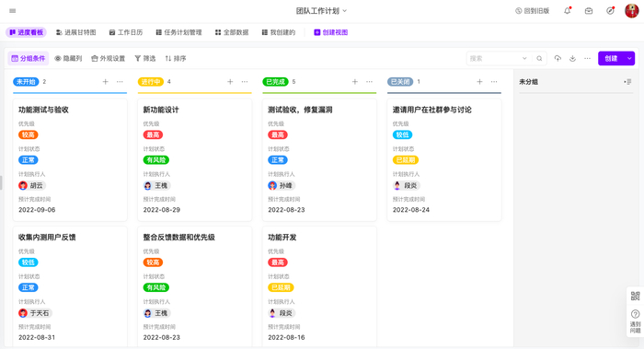Click assignee 胡云 on 功能测试与验收 card
The height and width of the screenshot is (349, 644).
pos(31,185)
